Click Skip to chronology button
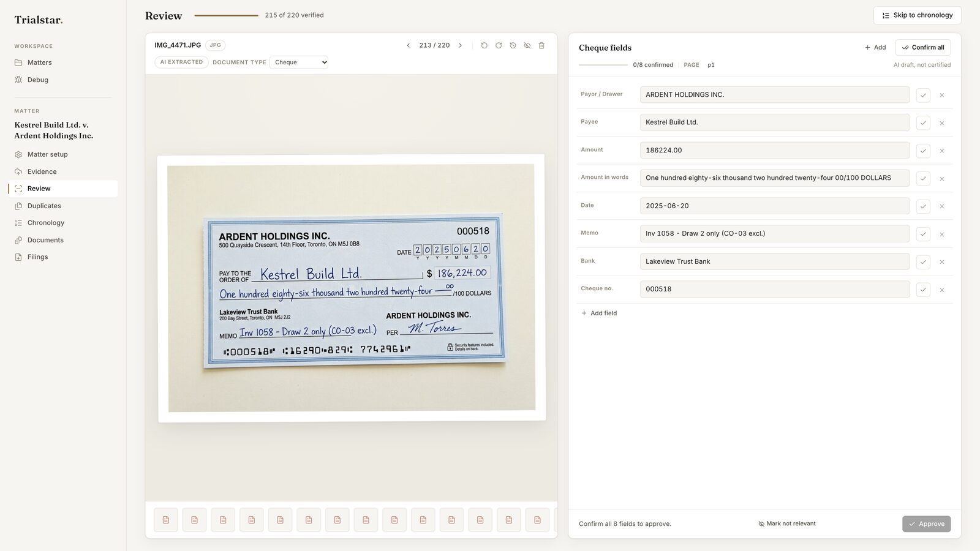Image resolution: width=980 pixels, height=551 pixels. click(x=917, y=15)
